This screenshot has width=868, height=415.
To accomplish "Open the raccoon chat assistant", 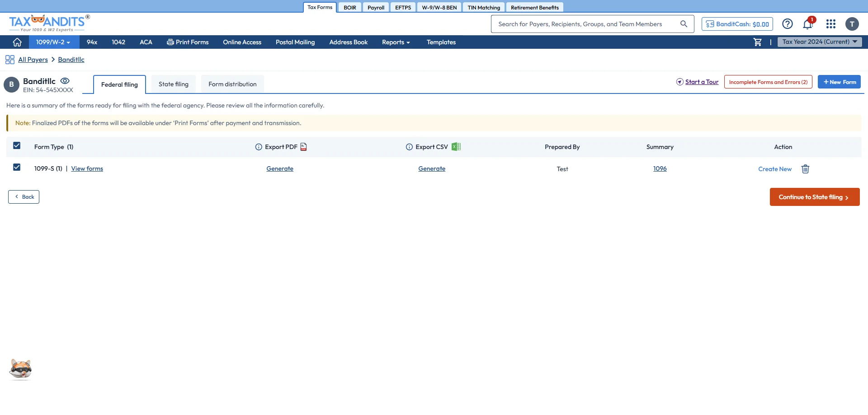I will click(x=20, y=369).
